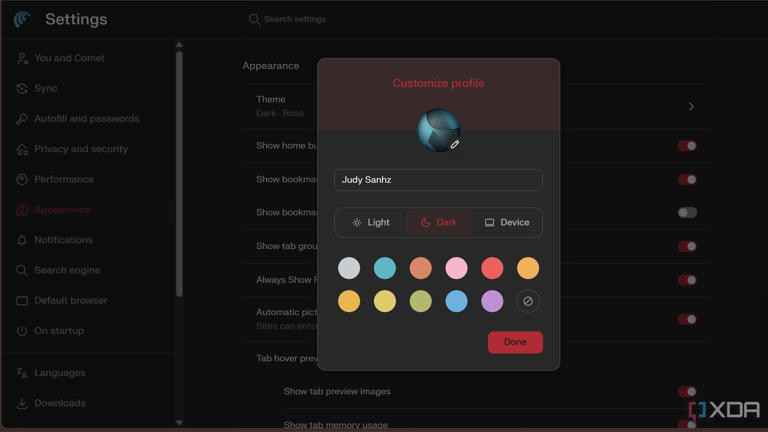The image size is (768, 432).
Task: Click the Default browser window icon
Action: [x=22, y=301]
